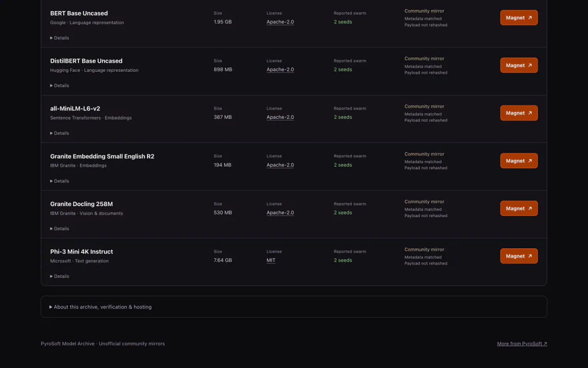Open the Magnet link for DistilBERT Base Uncased
The height and width of the screenshot is (368, 588).
coord(519,65)
